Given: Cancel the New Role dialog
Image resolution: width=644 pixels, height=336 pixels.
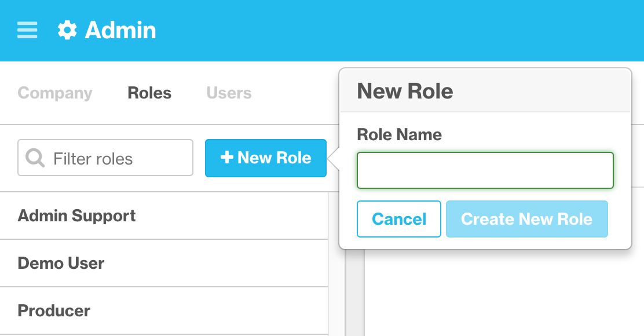Looking at the screenshot, I should [x=399, y=219].
